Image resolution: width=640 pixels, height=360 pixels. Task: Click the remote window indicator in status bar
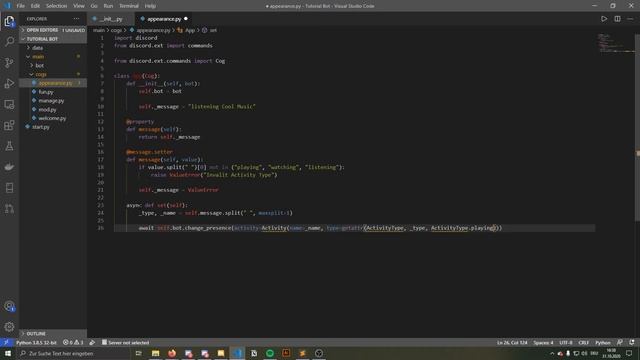pyautogui.click(x=6, y=342)
